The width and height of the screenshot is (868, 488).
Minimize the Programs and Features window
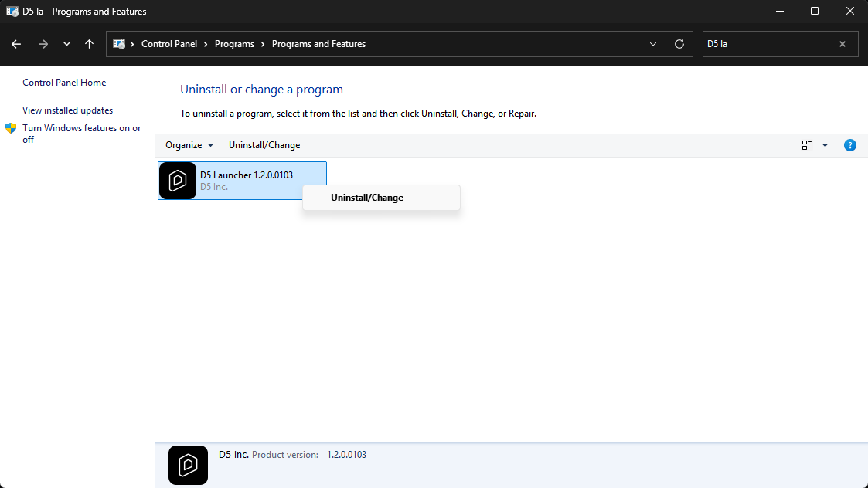pyautogui.click(x=780, y=11)
